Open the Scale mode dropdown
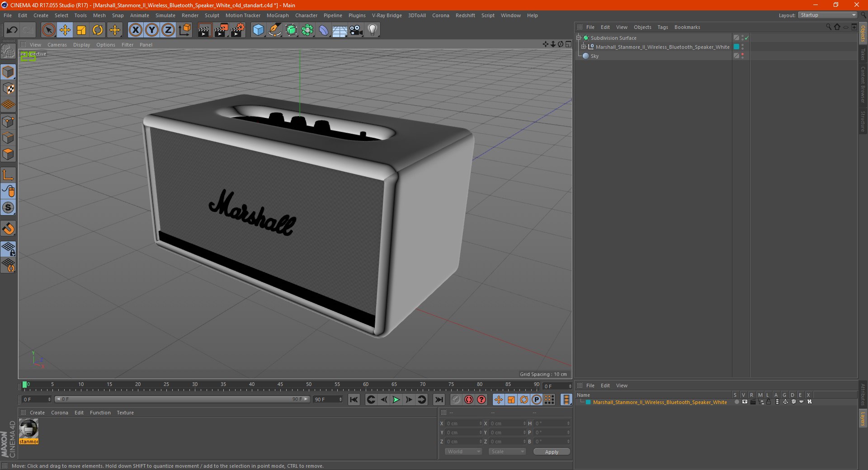This screenshot has width=868, height=470. tap(507, 451)
